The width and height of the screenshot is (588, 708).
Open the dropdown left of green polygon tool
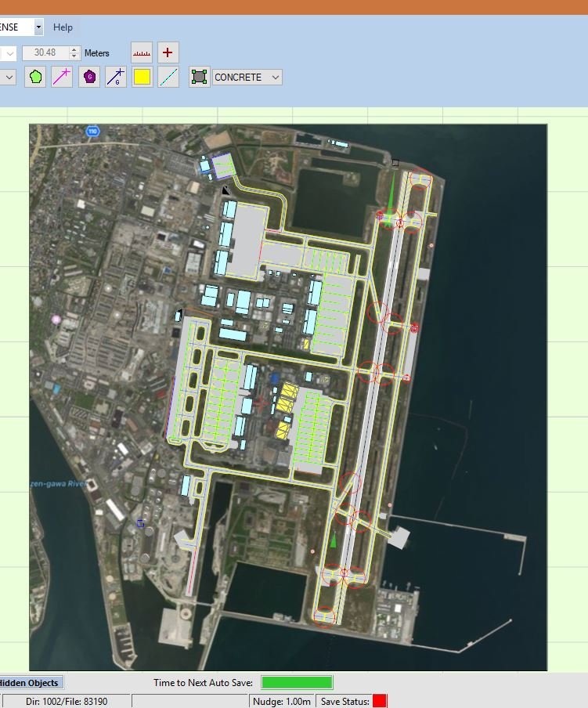pos(9,78)
